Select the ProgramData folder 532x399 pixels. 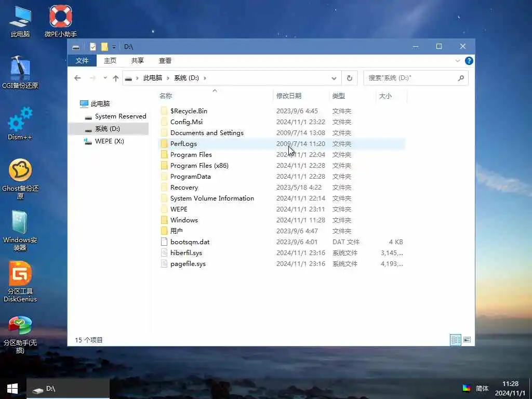click(190, 177)
